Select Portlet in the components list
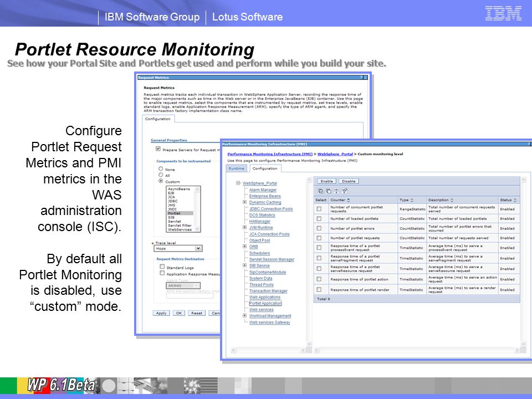532x399 pixels. [180, 213]
